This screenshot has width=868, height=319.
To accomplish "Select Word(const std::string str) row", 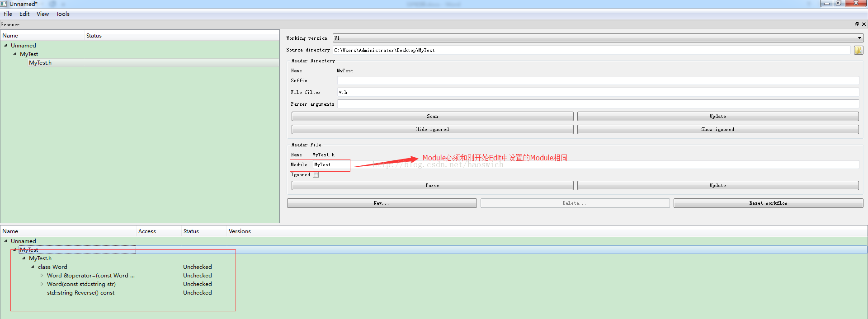I will pyautogui.click(x=81, y=284).
